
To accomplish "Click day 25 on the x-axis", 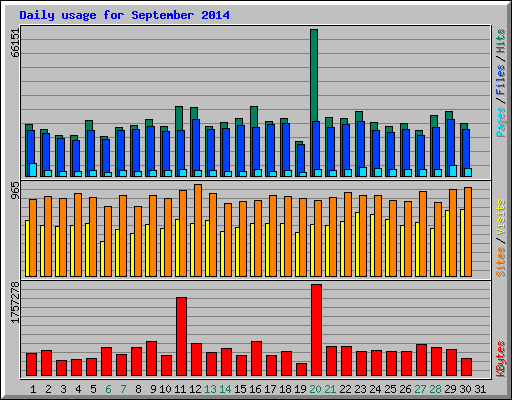I will coord(390,389).
